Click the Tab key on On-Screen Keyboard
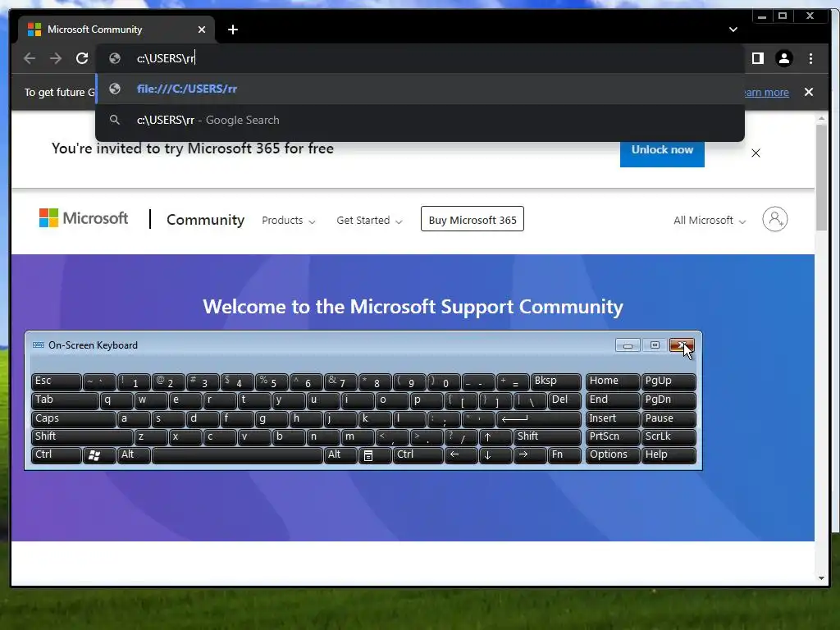840x630 pixels. click(65, 400)
